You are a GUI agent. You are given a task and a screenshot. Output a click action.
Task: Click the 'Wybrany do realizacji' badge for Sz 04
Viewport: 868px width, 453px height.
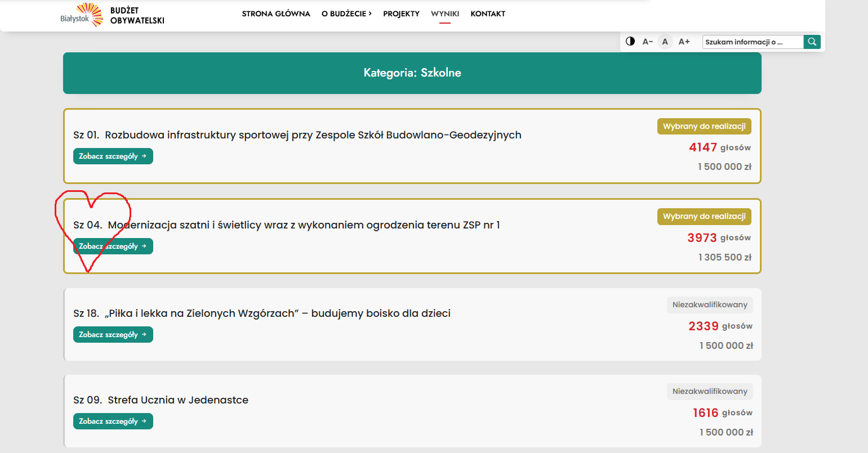pyautogui.click(x=704, y=217)
